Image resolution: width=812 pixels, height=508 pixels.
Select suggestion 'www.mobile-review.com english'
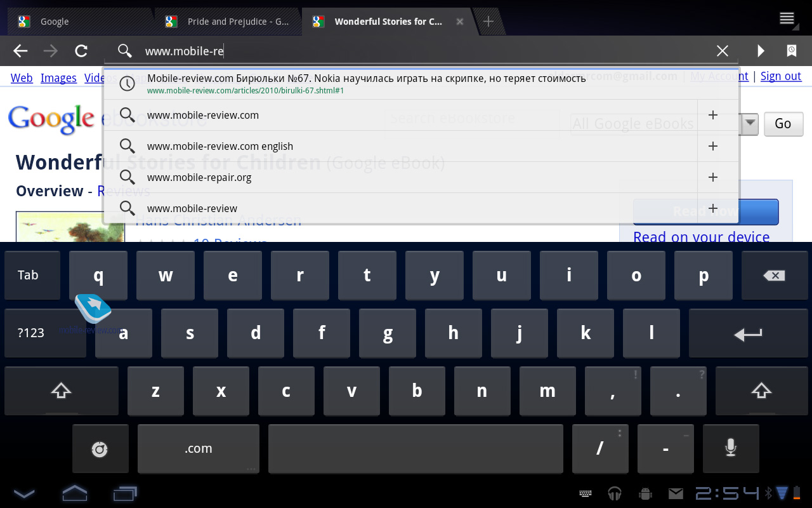click(400, 146)
